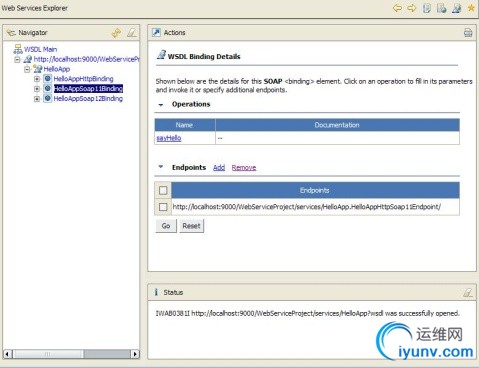The image size is (479, 368).
Task: Click the Name column header
Action: pyautogui.click(x=185, y=125)
